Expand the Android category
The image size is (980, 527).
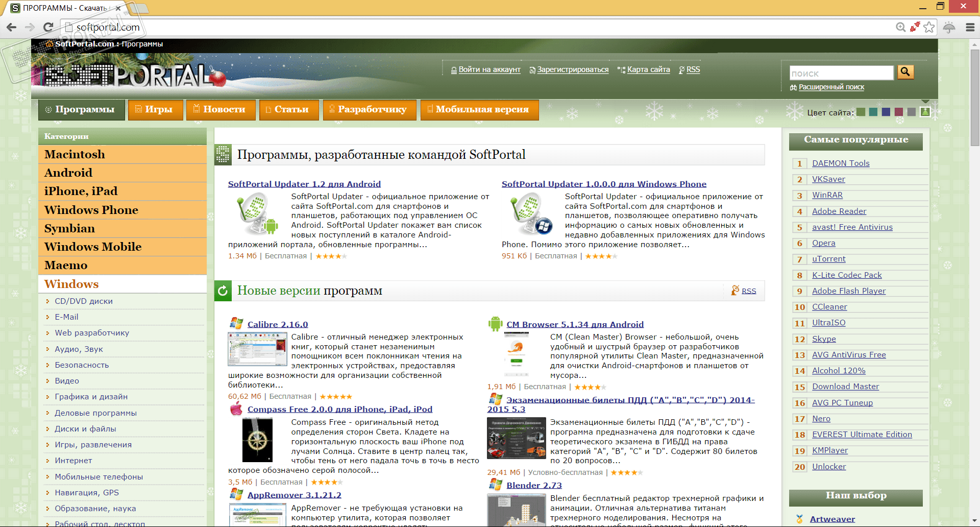coord(122,173)
